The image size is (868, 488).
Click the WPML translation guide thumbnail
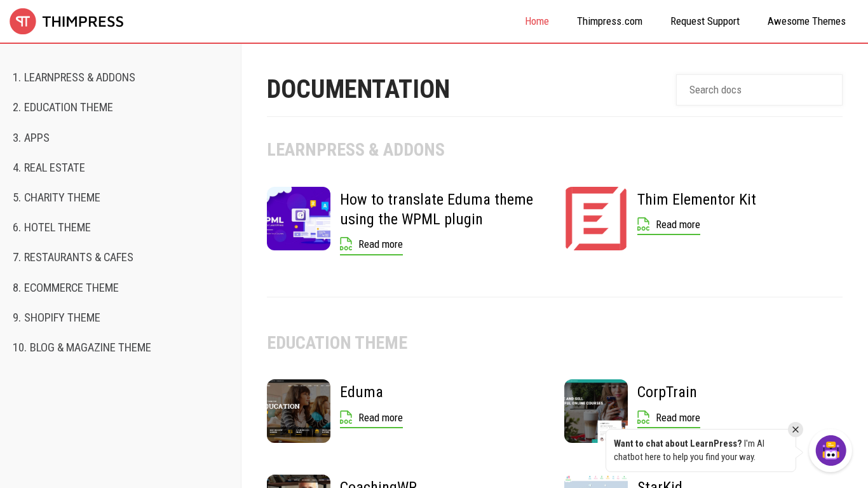pyautogui.click(x=299, y=219)
